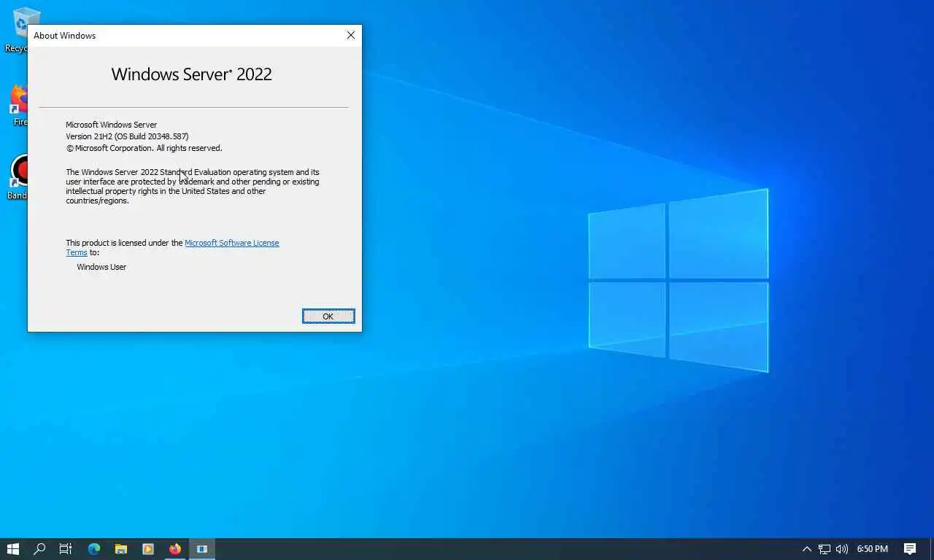Click the Microsoft Windows Server text line
This screenshot has width=934, height=560.
point(111,125)
